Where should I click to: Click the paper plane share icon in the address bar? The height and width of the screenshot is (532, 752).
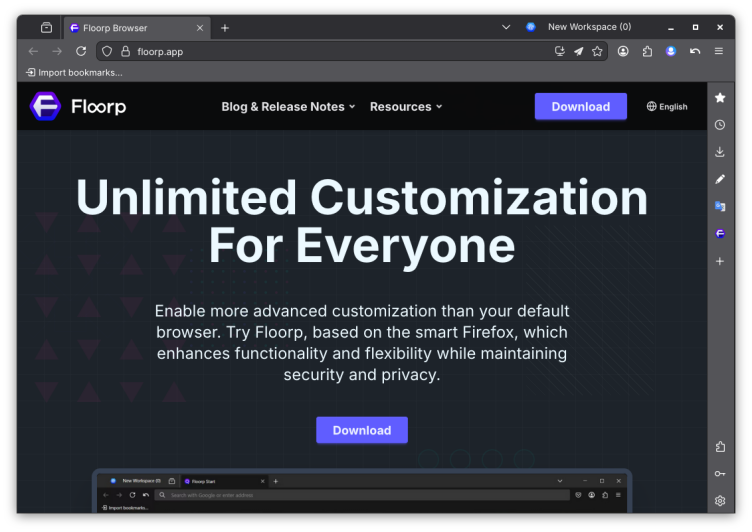(x=578, y=51)
